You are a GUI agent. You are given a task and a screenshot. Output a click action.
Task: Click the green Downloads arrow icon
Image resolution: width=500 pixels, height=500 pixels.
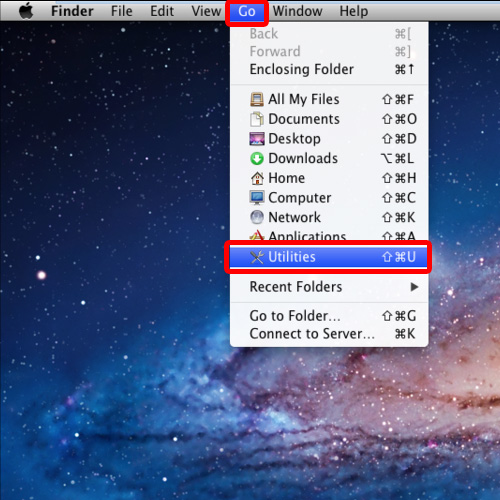[x=257, y=158]
